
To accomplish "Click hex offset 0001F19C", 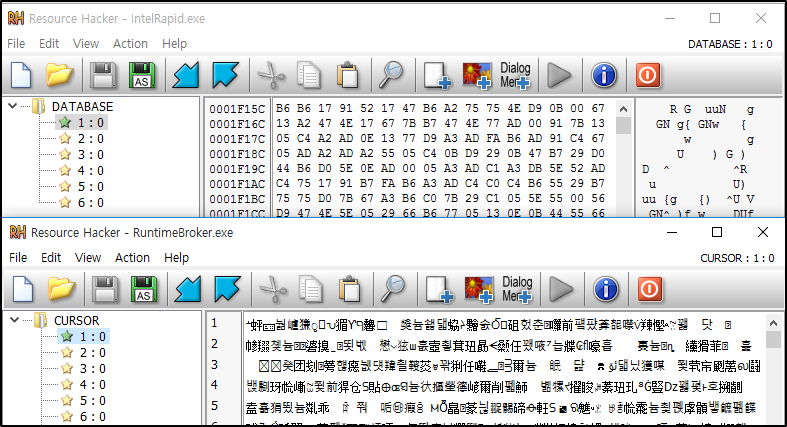I will [x=236, y=169].
